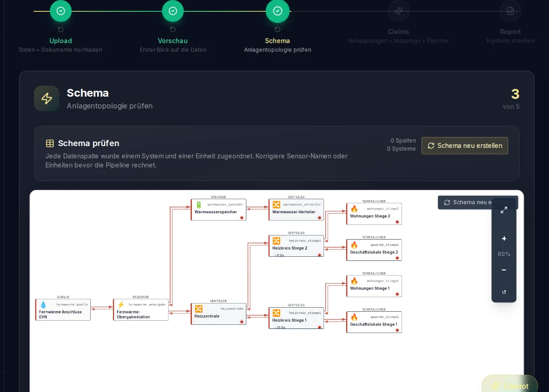549x392 pixels.
Task: Expand the '+9 Sp.' label on Heizkreis Stiege 2
Action: click(279, 255)
